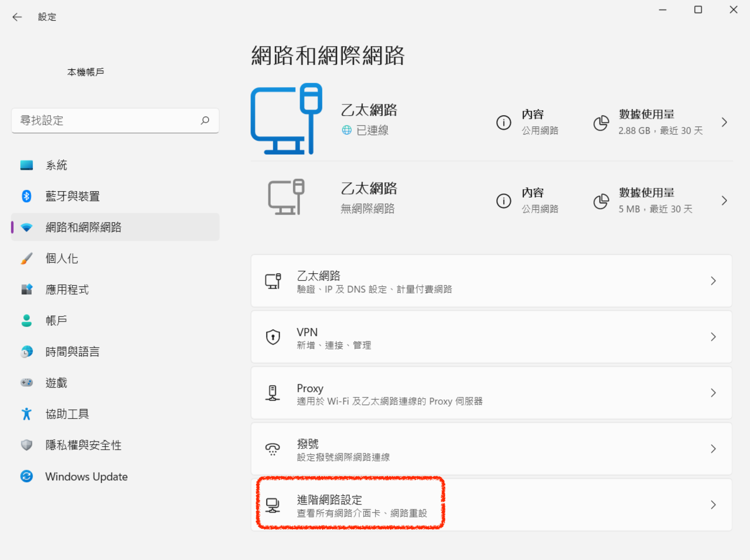Click the Bluetooth icon for 藍牙與裝置
The width and height of the screenshot is (750, 560).
(27, 196)
